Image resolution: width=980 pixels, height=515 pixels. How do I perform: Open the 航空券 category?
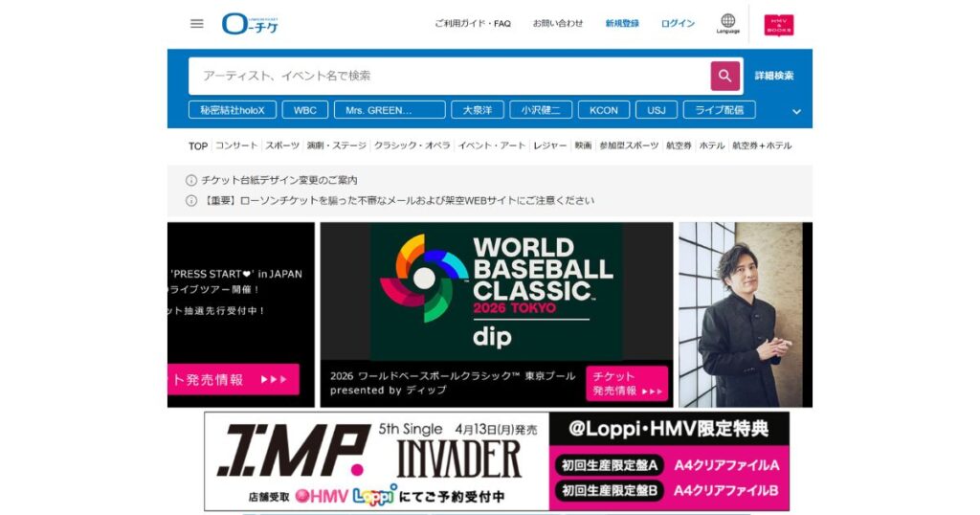(x=679, y=146)
